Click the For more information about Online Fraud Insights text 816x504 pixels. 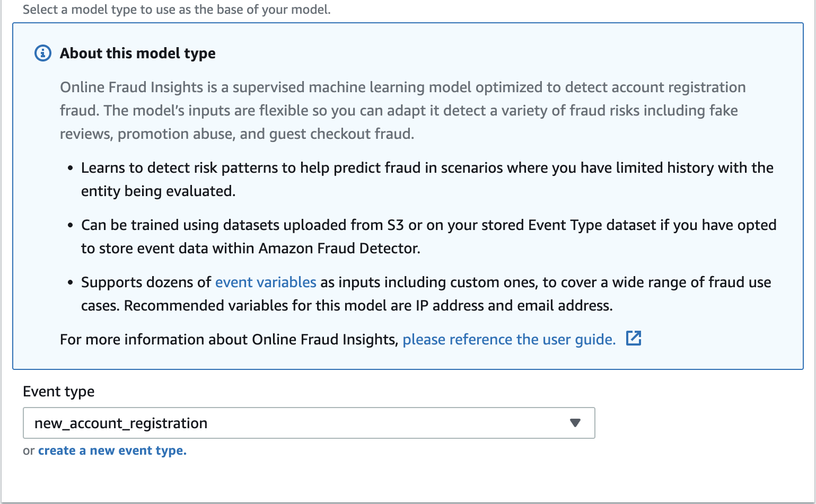pos(229,340)
